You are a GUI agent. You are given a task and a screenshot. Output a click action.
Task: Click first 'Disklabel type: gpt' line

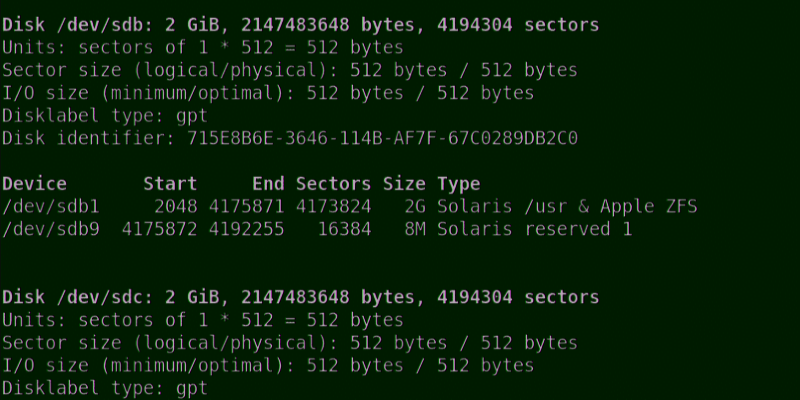pyautogui.click(x=105, y=115)
